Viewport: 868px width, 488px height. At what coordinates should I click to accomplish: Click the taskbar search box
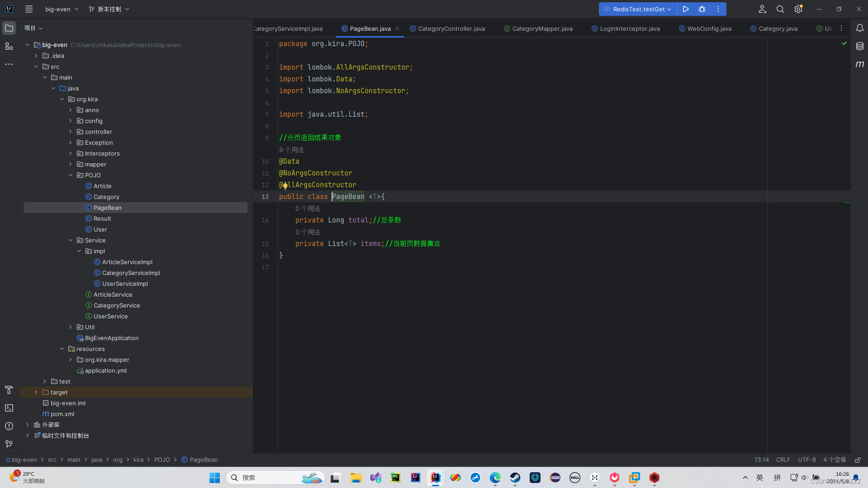pos(275,478)
